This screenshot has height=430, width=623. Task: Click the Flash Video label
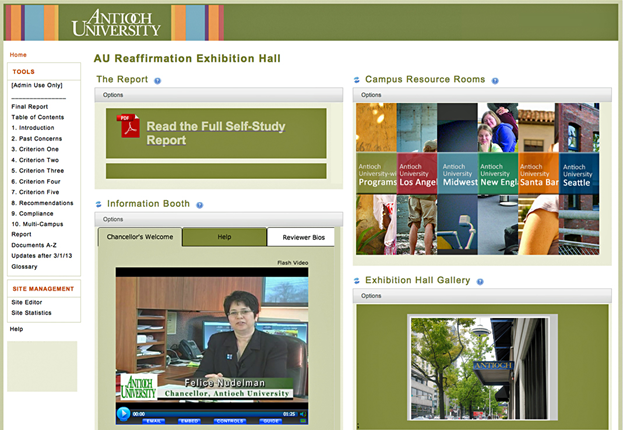pyautogui.click(x=292, y=263)
